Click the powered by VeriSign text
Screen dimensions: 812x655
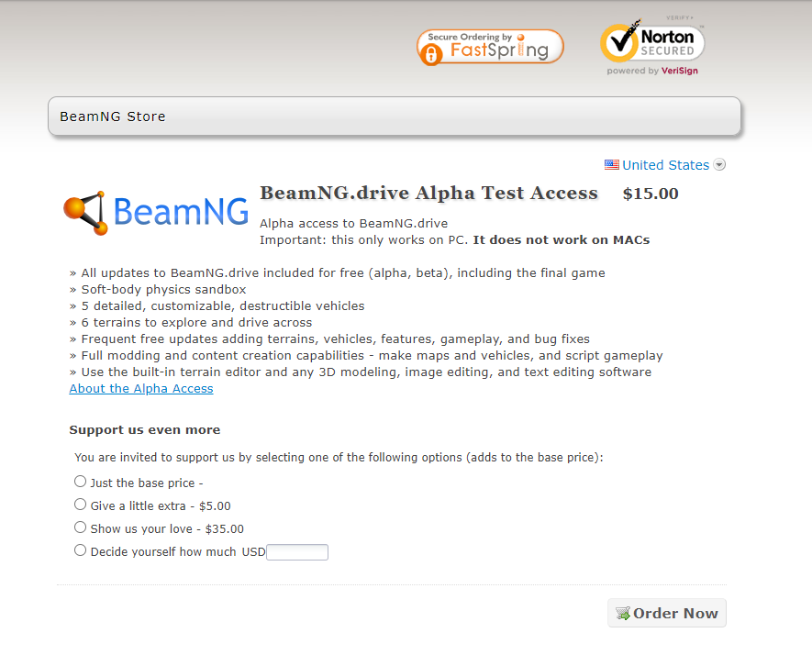[x=652, y=71]
